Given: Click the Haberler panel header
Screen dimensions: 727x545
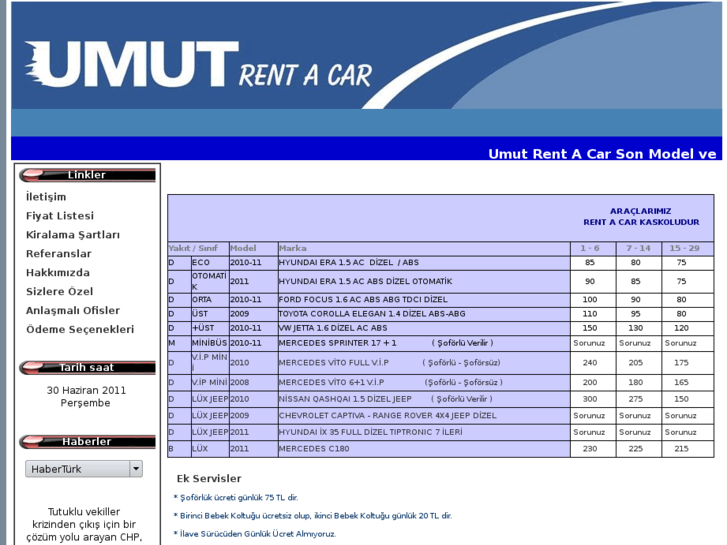Looking at the screenshot, I should (87, 441).
